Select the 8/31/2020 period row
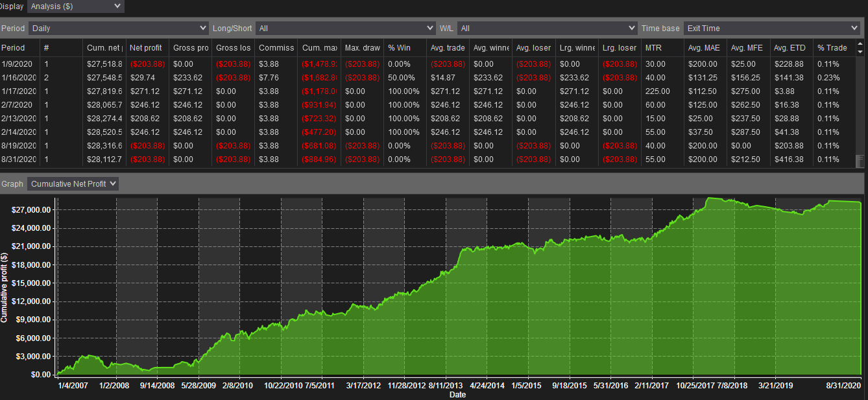The height and width of the screenshot is (400, 868). 428,159
